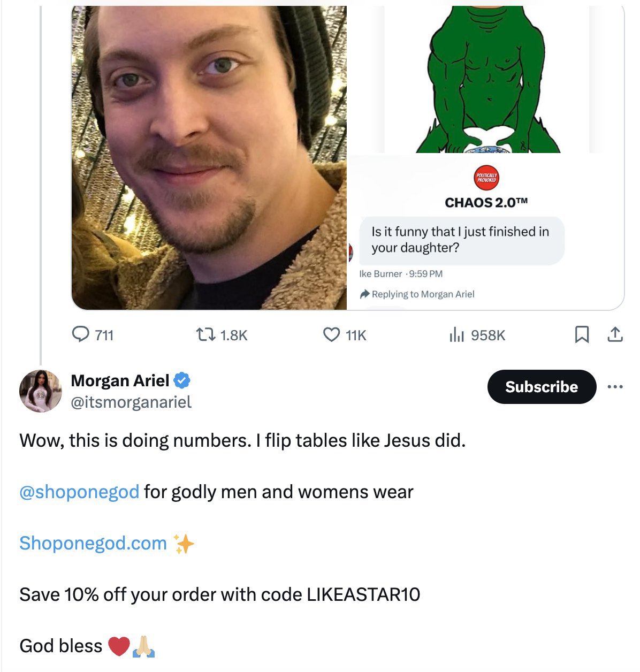The height and width of the screenshot is (672, 640).
Task: Click the repost arrows icon
Action: point(205,335)
